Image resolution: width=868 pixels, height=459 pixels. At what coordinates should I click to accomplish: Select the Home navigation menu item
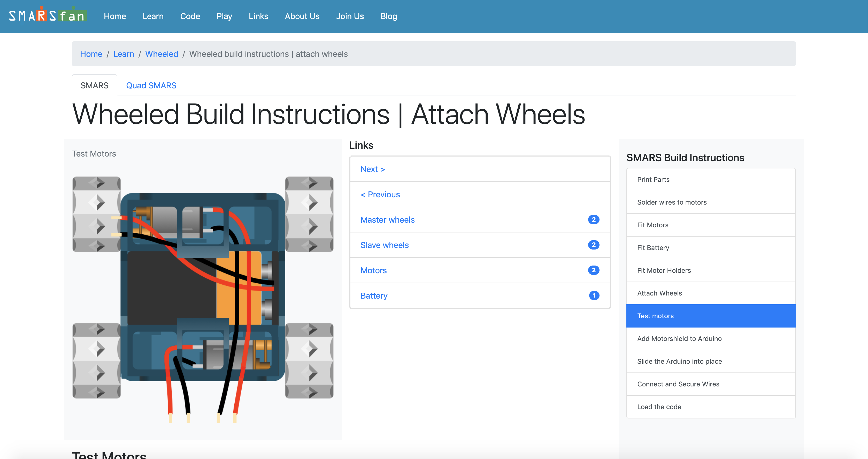pyautogui.click(x=114, y=16)
